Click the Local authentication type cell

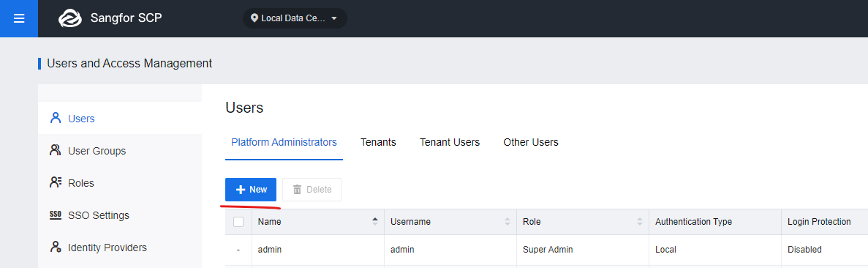[x=714, y=250]
